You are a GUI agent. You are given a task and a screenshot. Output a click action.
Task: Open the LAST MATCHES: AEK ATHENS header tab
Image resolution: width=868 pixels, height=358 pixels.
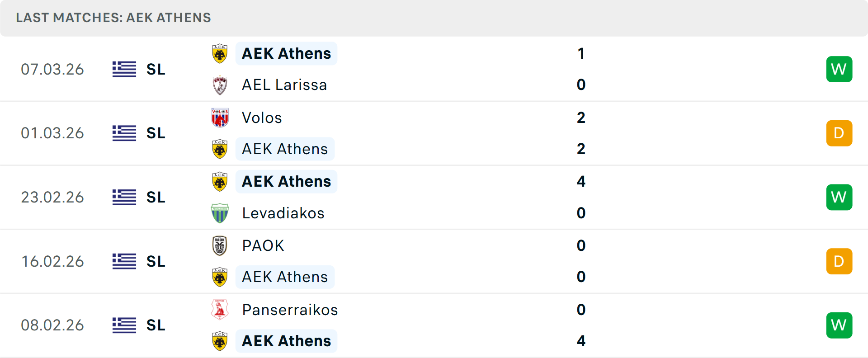113,18
